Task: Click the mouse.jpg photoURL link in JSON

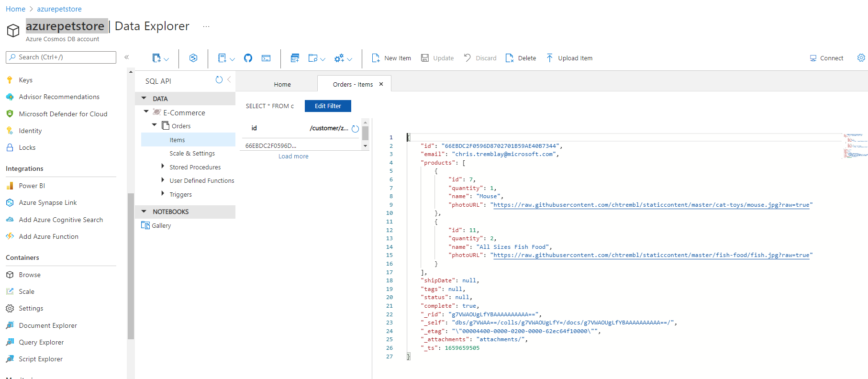Action: pyautogui.click(x=651, y=205)
